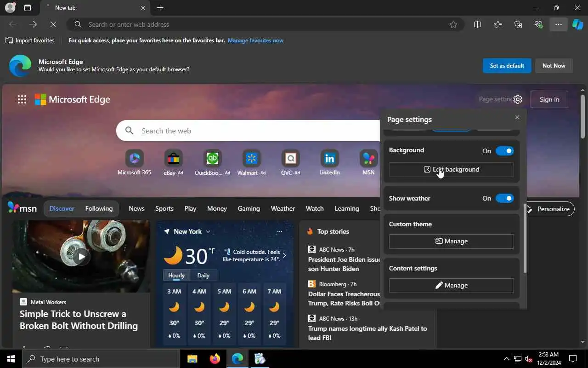588x368 pixels.
Task: Dismiss prompt with Not Now
Action: (554, 66)
